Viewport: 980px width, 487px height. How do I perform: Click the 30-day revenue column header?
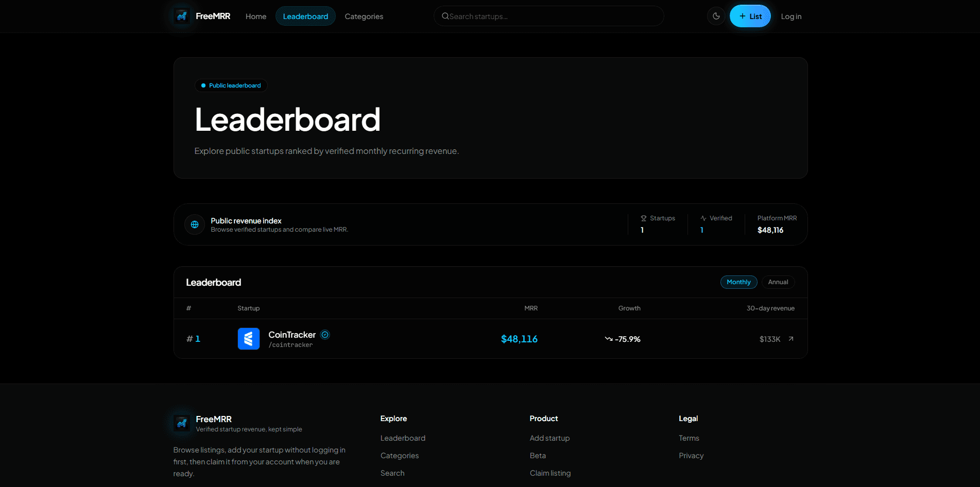pyautogui.click(x=770, y=308)
